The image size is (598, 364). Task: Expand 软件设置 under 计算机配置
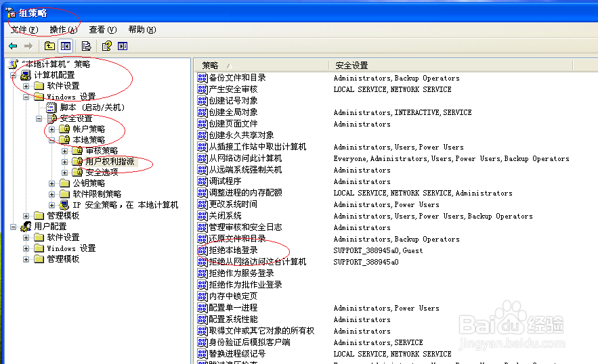click(x=26, y=86)
